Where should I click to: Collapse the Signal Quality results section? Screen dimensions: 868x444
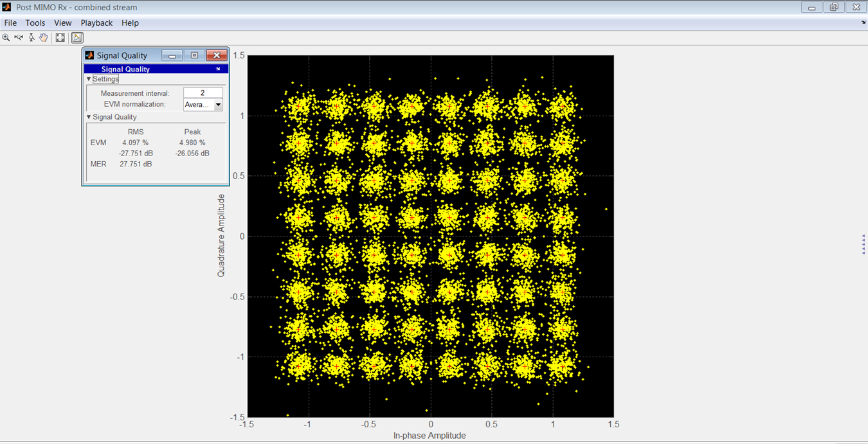pos(89,117)
